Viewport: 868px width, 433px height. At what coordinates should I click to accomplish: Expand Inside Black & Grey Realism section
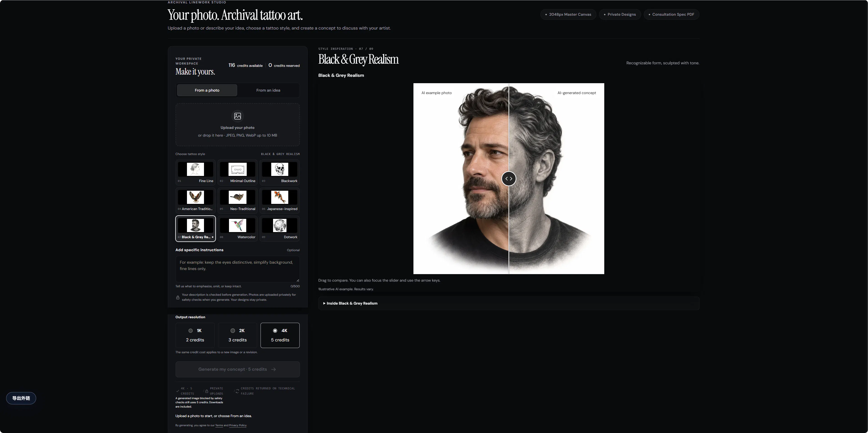[x=509, y=303]
